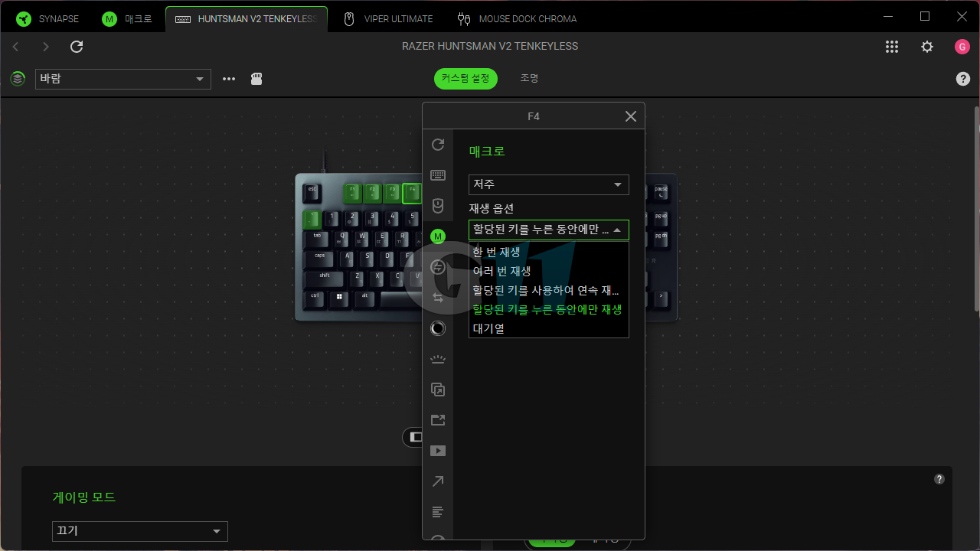980x551 pixels.
Task: Open the profile options three-dot menu
Action: click(x=229, y=79)
